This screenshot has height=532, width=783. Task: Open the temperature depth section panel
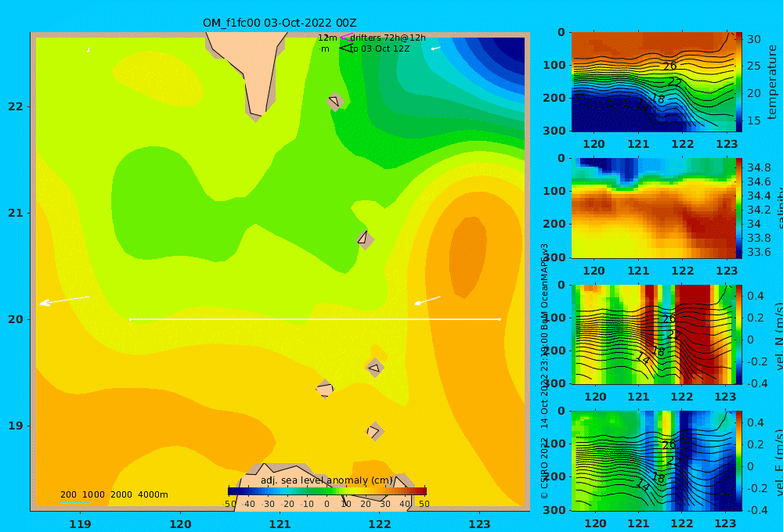[653, 82]
